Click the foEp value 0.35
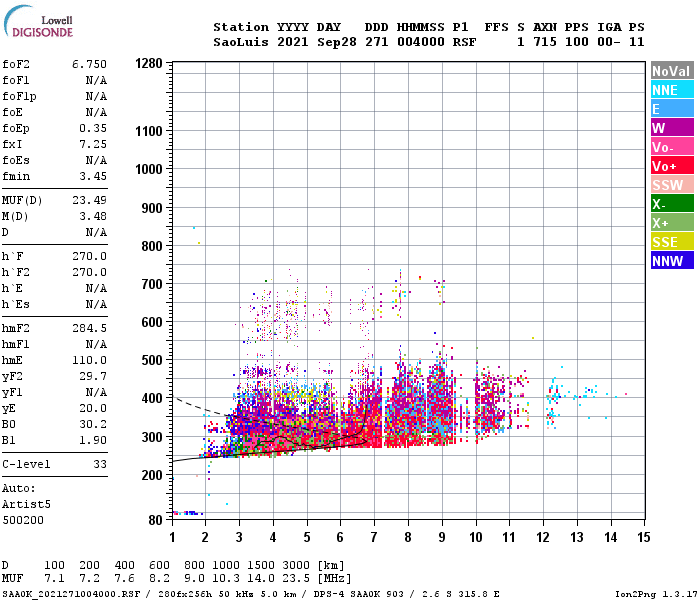700x600 pixels. pyautogui.click(x=93, y=128)
